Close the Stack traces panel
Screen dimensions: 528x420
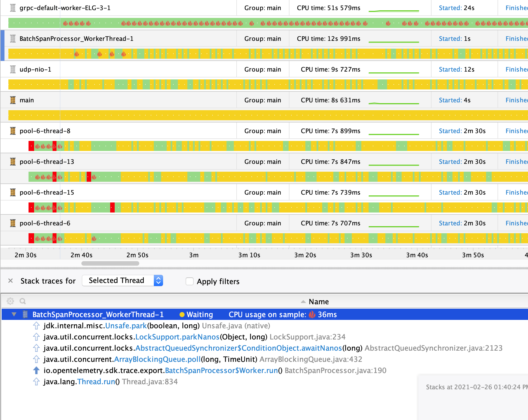click(x=10, y=281)
